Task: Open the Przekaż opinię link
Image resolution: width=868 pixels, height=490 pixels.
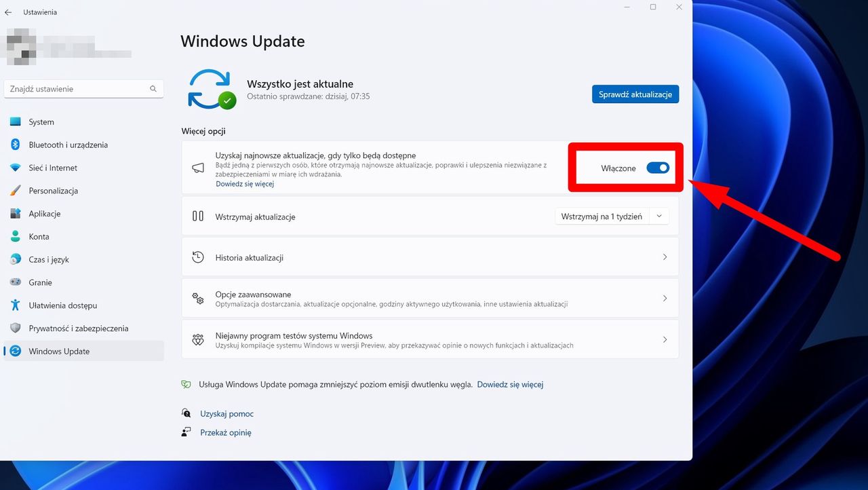Action: (x=225, y=432)
